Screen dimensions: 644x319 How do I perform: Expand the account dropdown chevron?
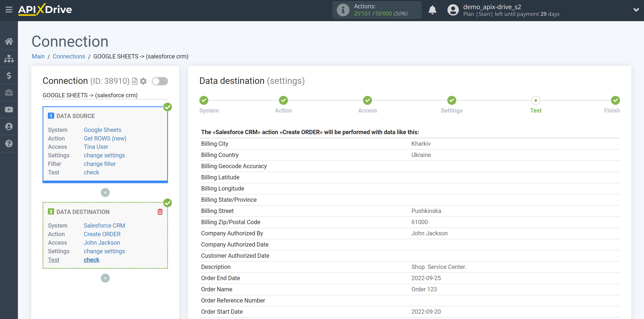(636, 10)
